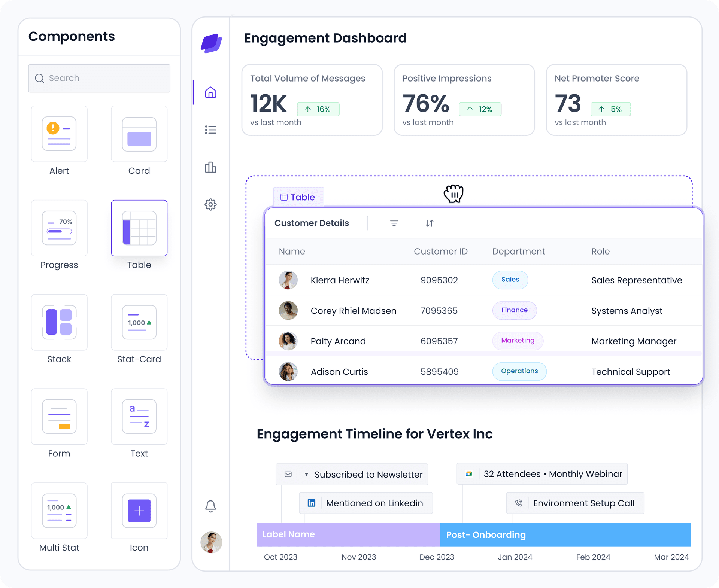
Task: Expand the dropdown arrow on Subscribed to Newsletter
Action: (306, 474)
